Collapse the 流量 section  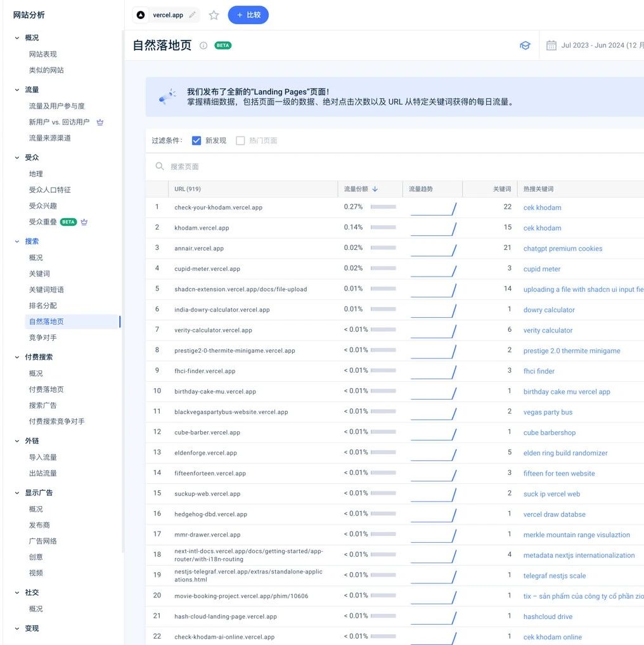click(17, 89)
